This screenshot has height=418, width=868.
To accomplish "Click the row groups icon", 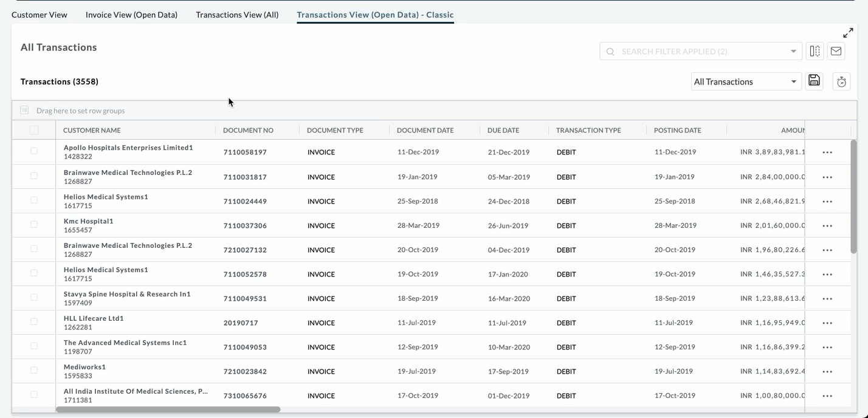I will pyautogui.click(x=24, y=110).
